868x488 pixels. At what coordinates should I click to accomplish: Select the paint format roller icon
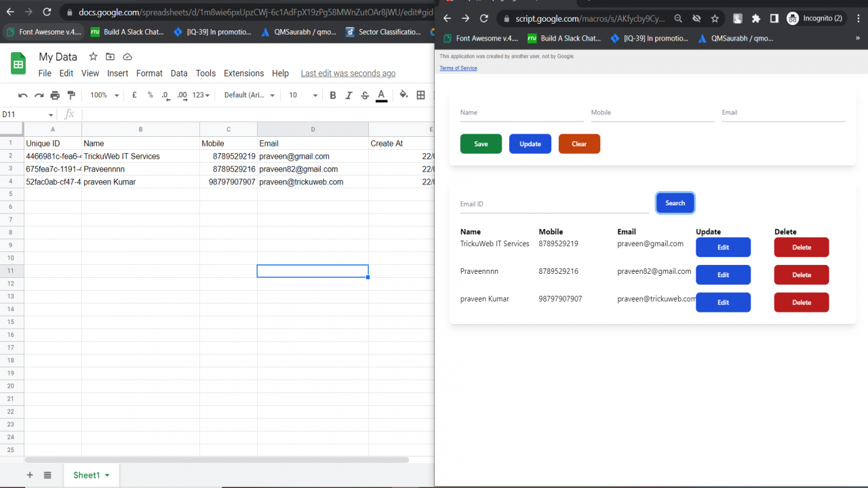pos(71,96)
